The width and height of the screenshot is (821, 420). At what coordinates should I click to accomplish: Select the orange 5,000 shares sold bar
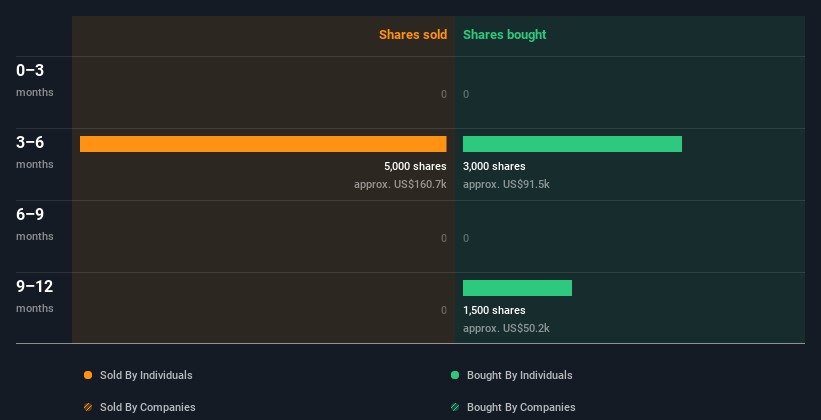coord(263,144)
